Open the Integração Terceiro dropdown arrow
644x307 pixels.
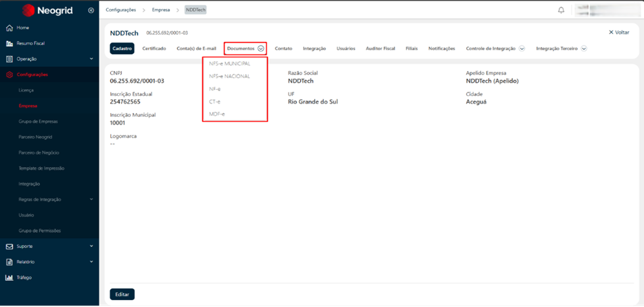[583, 48]
